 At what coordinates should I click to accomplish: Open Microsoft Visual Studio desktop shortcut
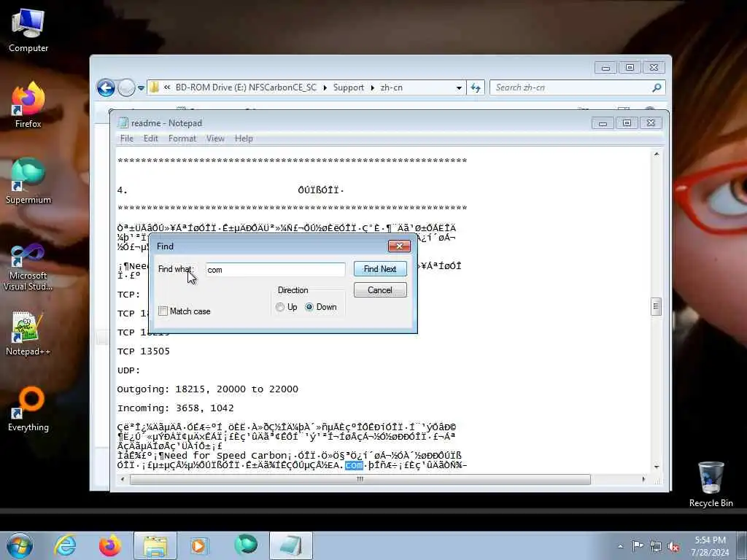(x=28, y=267)
